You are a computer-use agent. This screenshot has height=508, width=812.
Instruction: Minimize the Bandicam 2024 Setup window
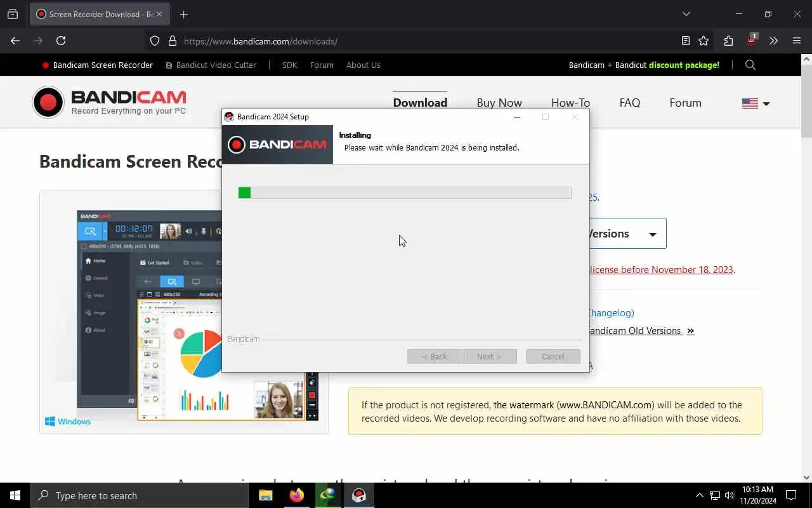click(x=516, y=117)
